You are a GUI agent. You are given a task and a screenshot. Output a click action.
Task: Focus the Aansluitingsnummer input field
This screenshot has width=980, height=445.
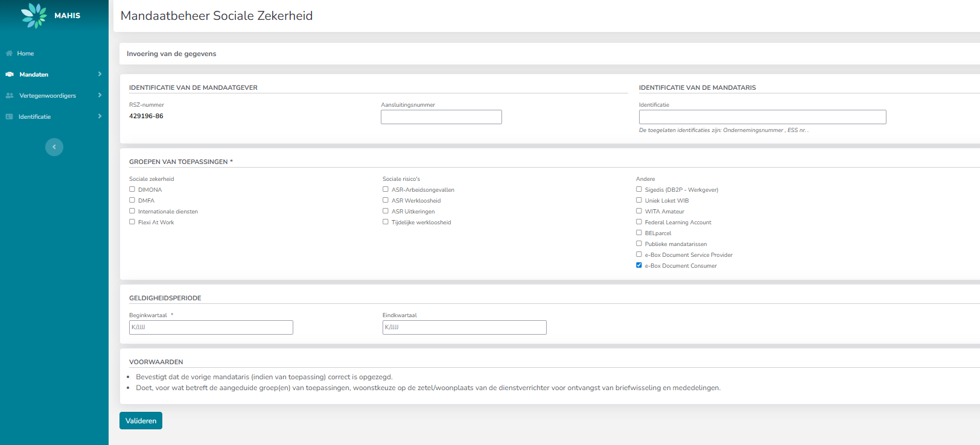(441, 117)
